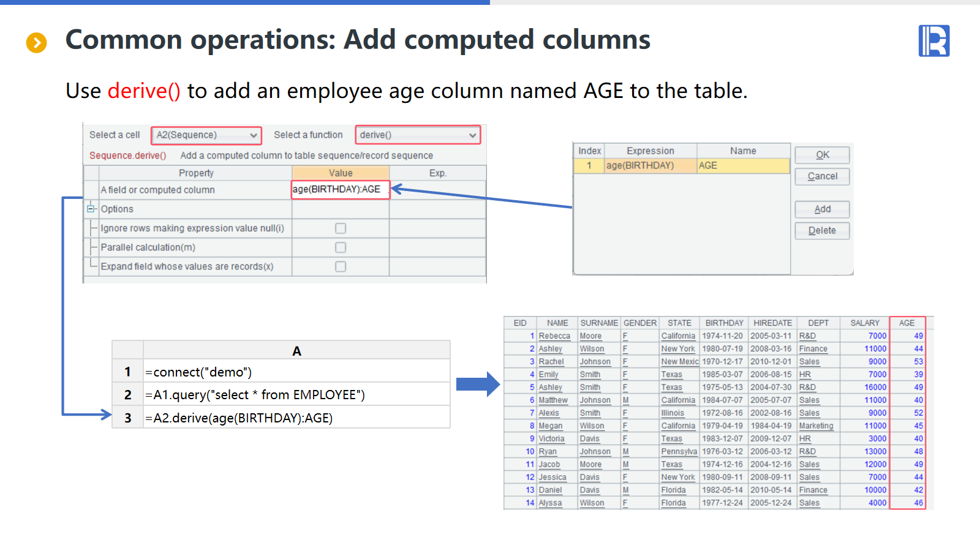Click the orange chevron bullet icon
Viewport: 980px width, 551px height.
(x=37, y=43)
